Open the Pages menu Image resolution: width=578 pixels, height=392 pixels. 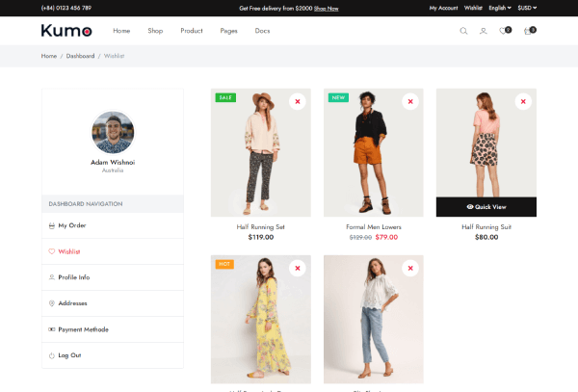pyautogui.click(x=228, y=31)
